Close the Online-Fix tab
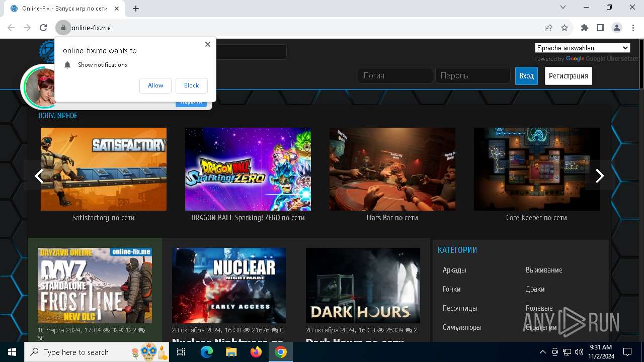Viewport: 644px width, 362px height. (x=117, y=9)
